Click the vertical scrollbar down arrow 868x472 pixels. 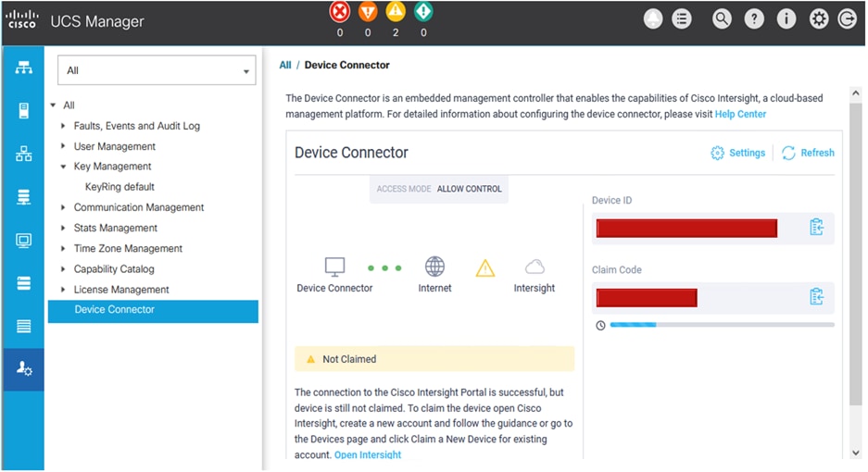coord(855,453)
